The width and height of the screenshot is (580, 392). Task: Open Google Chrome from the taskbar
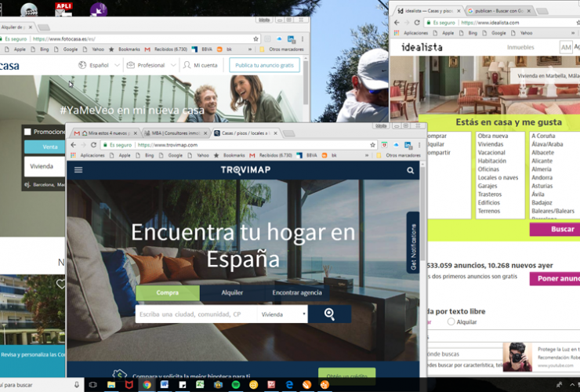coord(147,385)
